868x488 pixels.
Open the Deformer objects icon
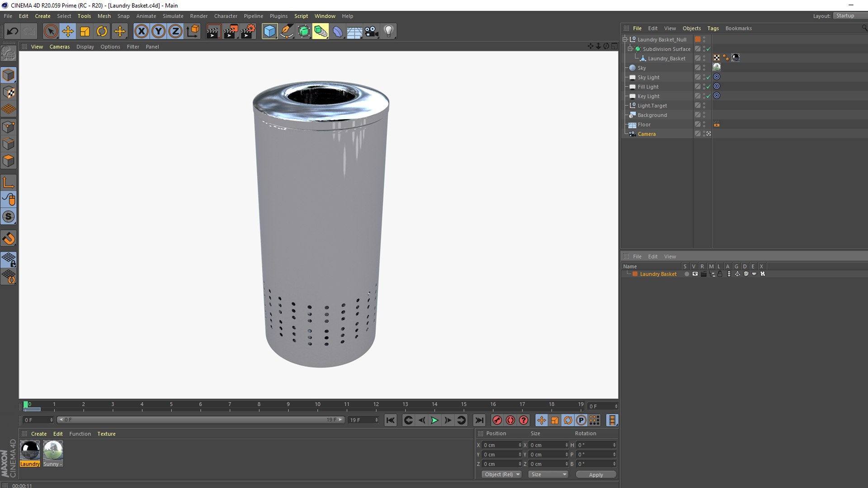[338, 31]
